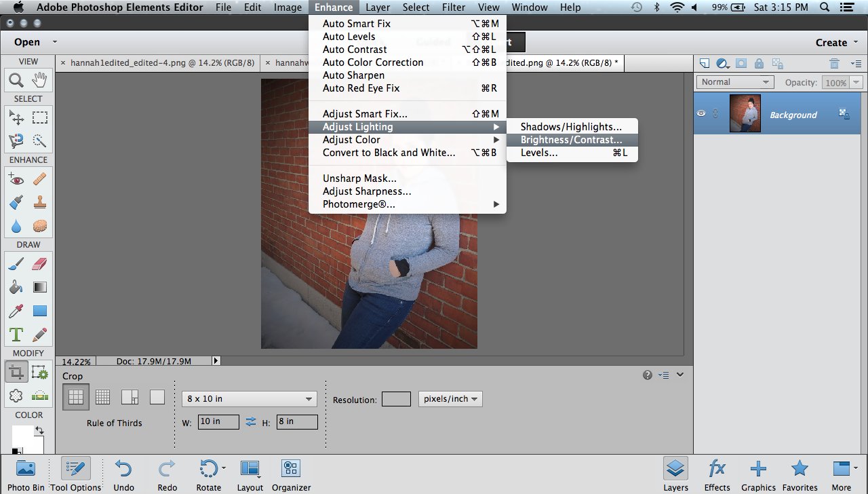This screenshot has width=868, height=494.
Task: Choose Shadows/Highlights... from submenu
Action: pyautogui.click(x=572, y=127)
